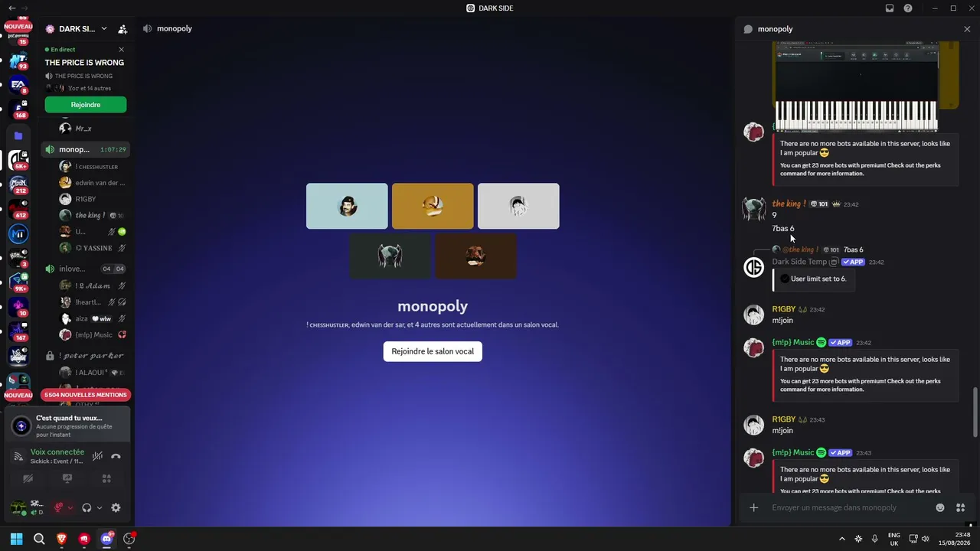Open the server with the 9K+ badge
This screenshot has height=551, width=980.
click(18, 282)
